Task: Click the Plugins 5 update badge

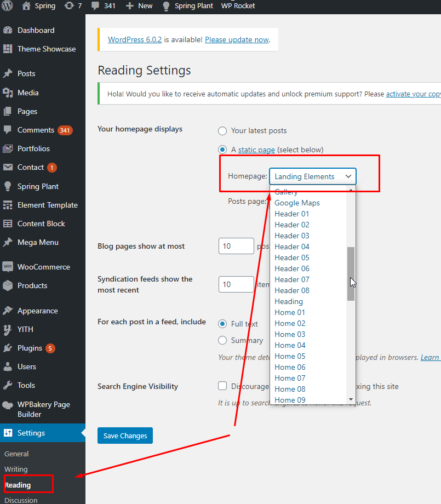Action: coord(50,348)
